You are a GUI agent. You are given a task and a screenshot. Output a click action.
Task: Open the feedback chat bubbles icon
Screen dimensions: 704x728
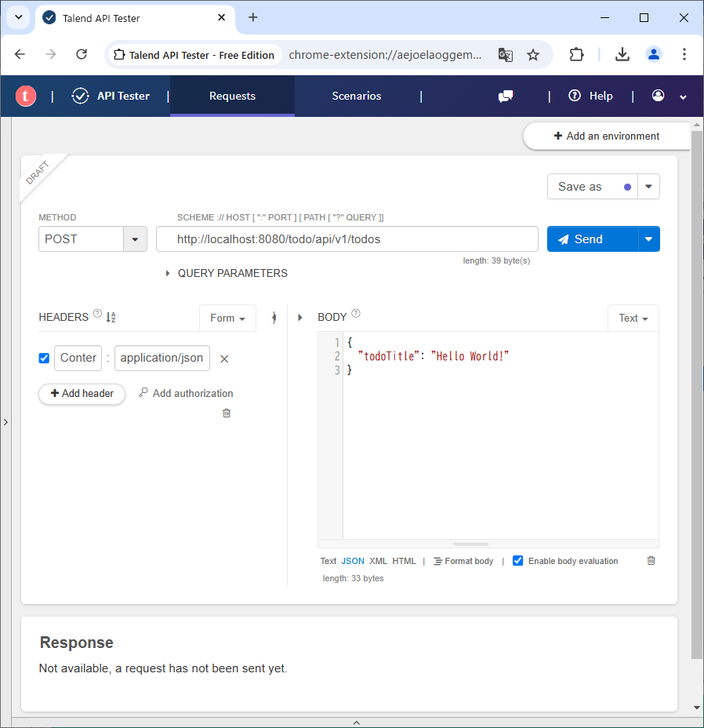click(x=506, y=96)
